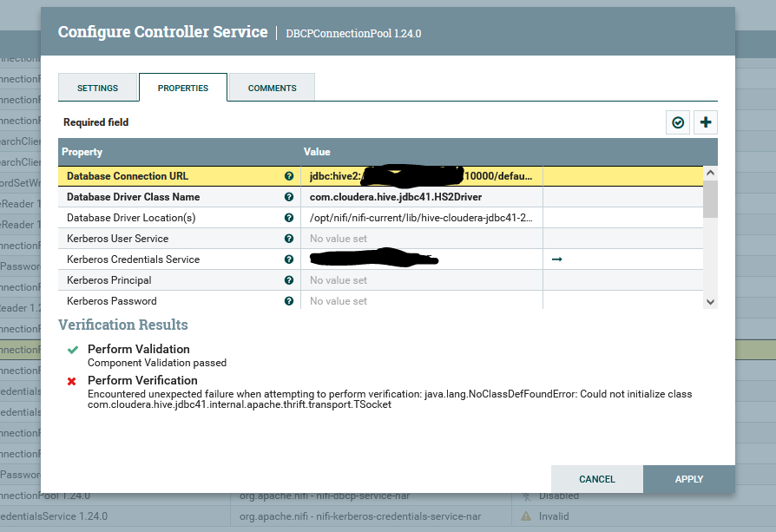The image size is (776, 532).
Task: Change the Kerberos Credentials Service value
Action: (x=422, y=259)
